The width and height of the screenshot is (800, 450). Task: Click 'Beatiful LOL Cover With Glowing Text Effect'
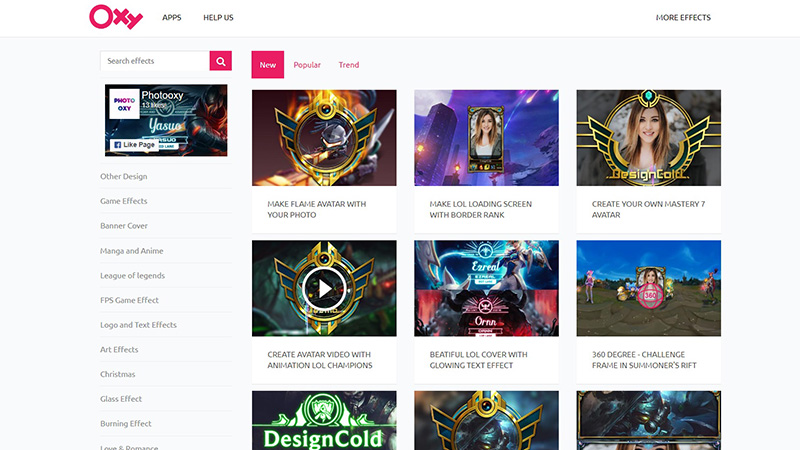tap(478, 360)
